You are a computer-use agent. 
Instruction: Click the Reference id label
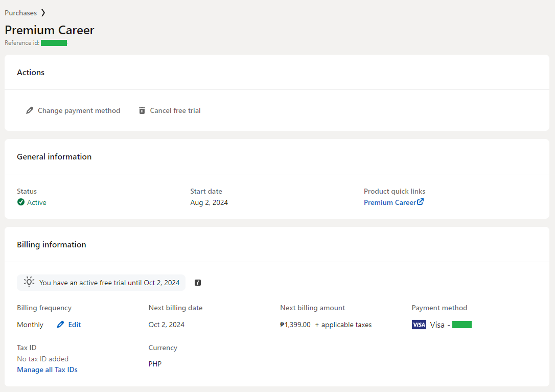click(22, 43)
